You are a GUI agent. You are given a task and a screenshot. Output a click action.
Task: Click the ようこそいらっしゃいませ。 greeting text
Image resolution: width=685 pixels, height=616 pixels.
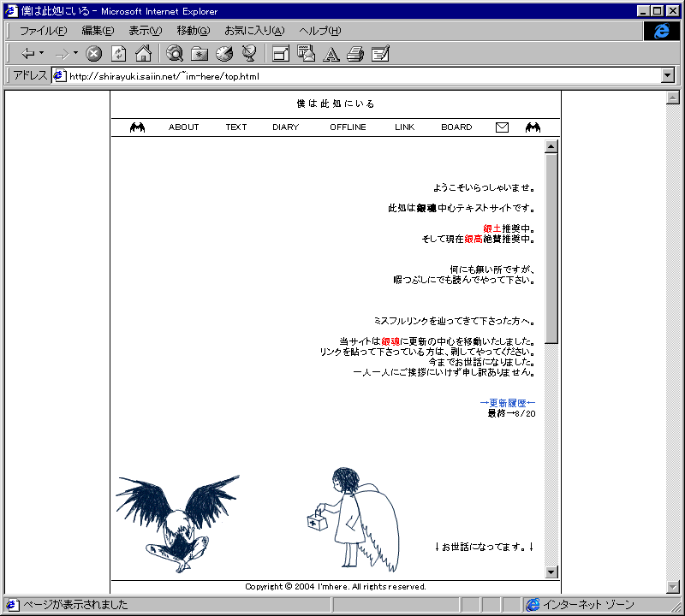tap(484, 187)
